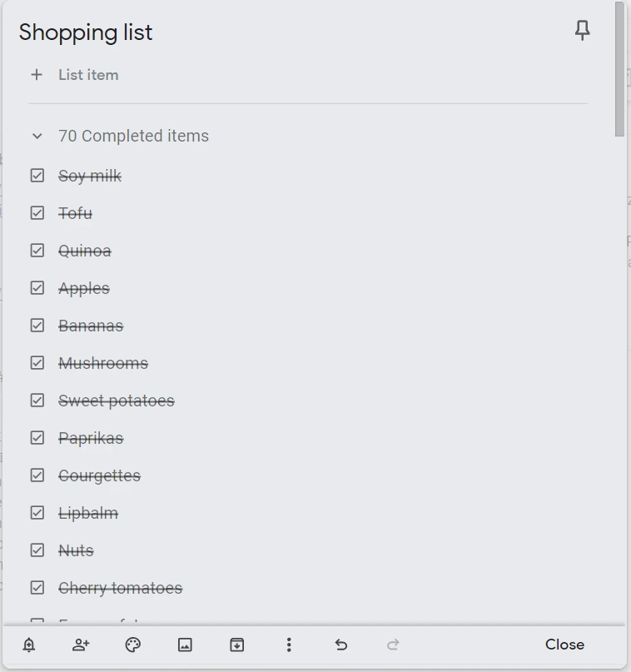Open the More options menu

click(x=289, y=645)
